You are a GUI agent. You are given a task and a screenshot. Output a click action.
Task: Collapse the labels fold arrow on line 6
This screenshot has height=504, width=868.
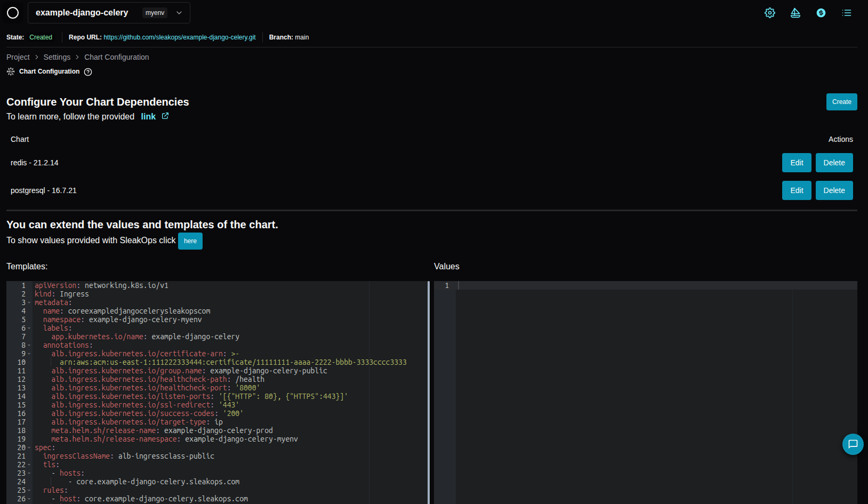(x=29, y=329)
